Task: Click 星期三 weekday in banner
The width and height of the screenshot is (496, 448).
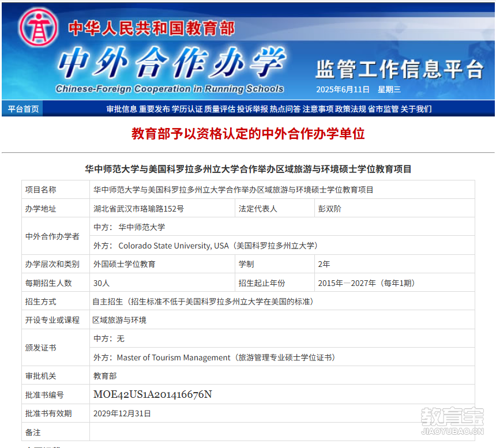Action: tap(389, 89)
